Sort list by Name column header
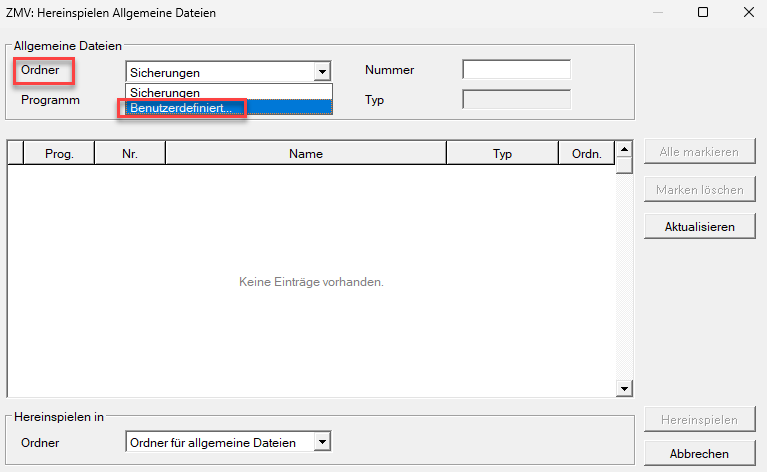 click(x=305, y=154)
